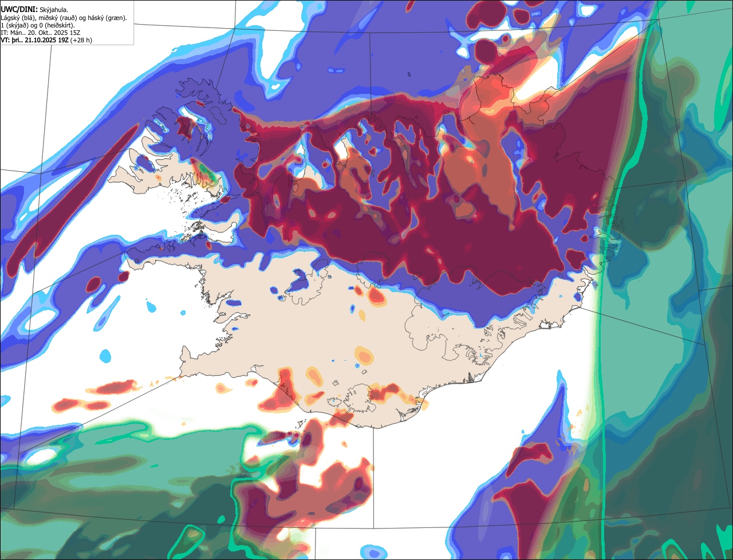Click the "VT: þri.. 21.10.2025 19Z (+28 h)" line

pyautogui.click(x=46, y=40)
